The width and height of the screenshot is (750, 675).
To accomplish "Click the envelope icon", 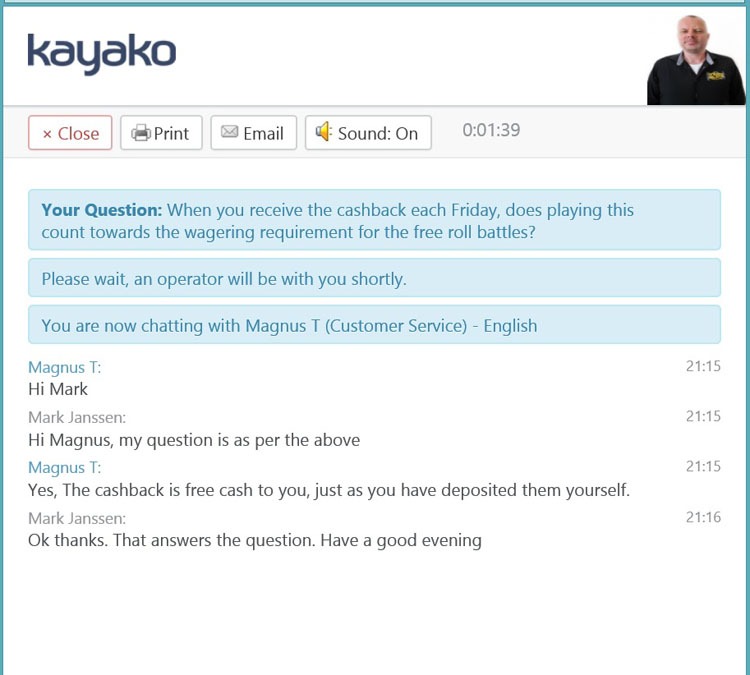I will pyautogui.click(x=230, y=131).
